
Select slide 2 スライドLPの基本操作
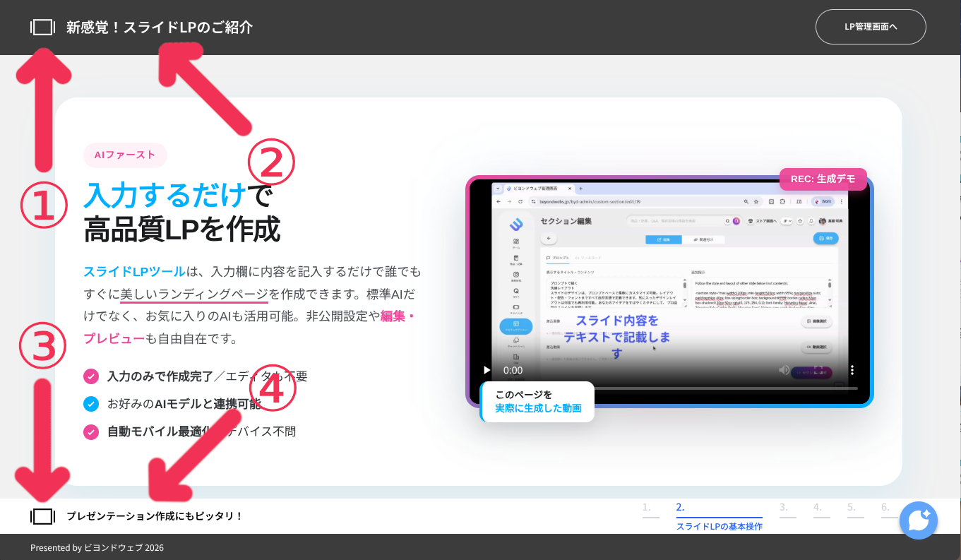[x=719, y=516]
